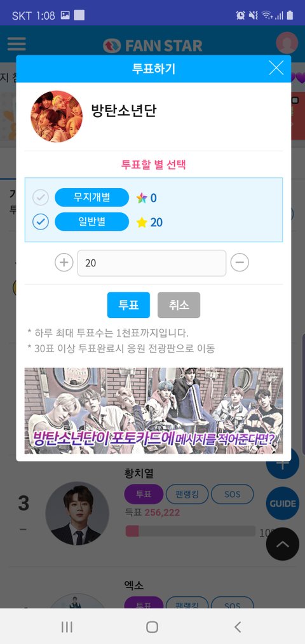Open the BTS photocard banner image
Screen dimensions: 305x644
pyautogui.click(x=154, y=411)
